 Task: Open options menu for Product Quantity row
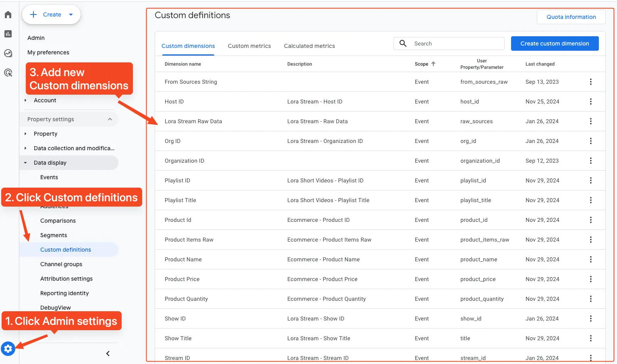(x=591, y=299)
